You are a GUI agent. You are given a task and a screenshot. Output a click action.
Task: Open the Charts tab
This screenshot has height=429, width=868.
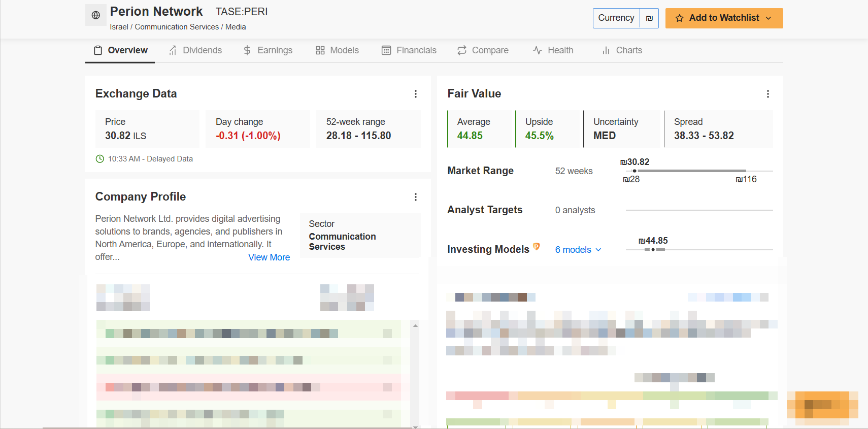[622, 50]
